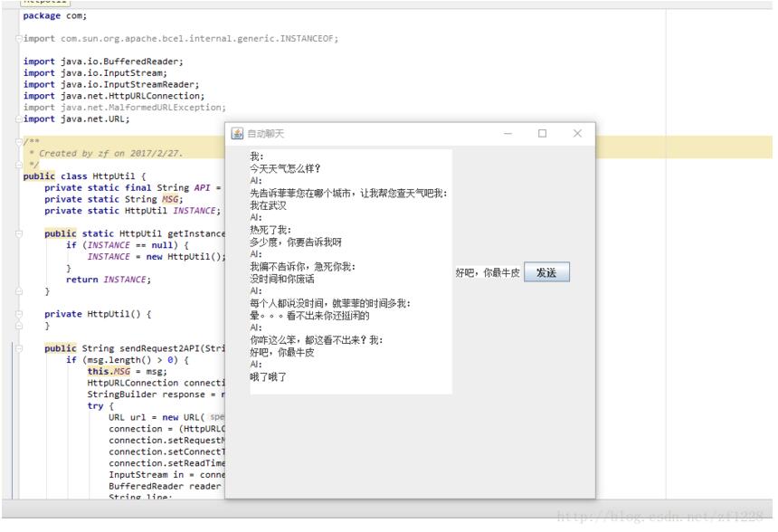Click chat line 今天天气怎么样？
Screen dimensions: 778x532
pos(285,168)
